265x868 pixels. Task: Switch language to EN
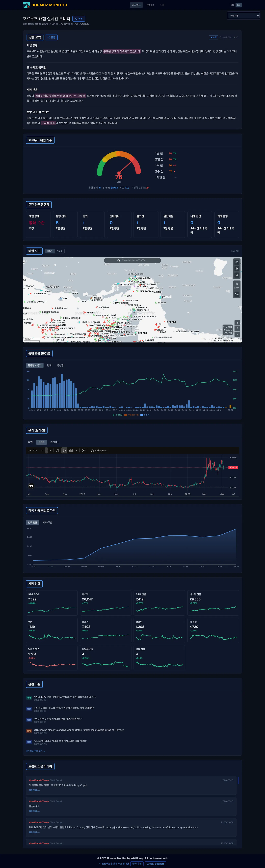(232, 5)
